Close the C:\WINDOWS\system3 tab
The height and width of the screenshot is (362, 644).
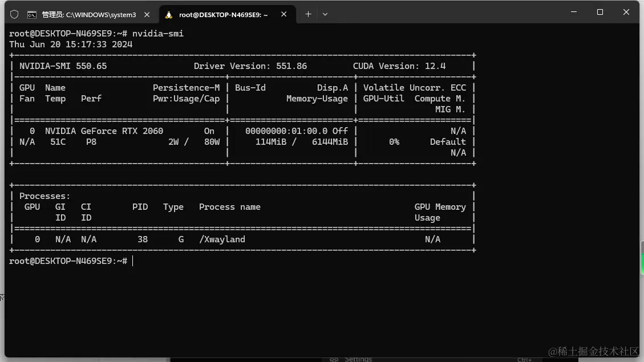[147, 14]
